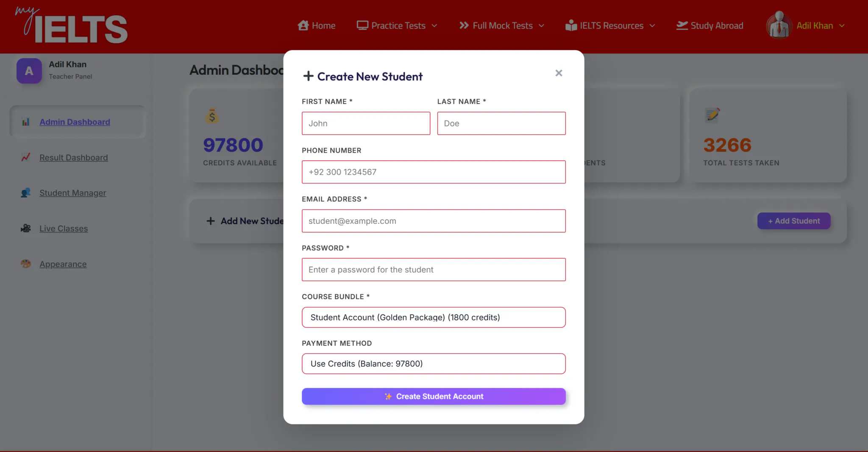868x452 pixels.
Task: Open the Course Bundle dropdown
Action: point(434,317)
